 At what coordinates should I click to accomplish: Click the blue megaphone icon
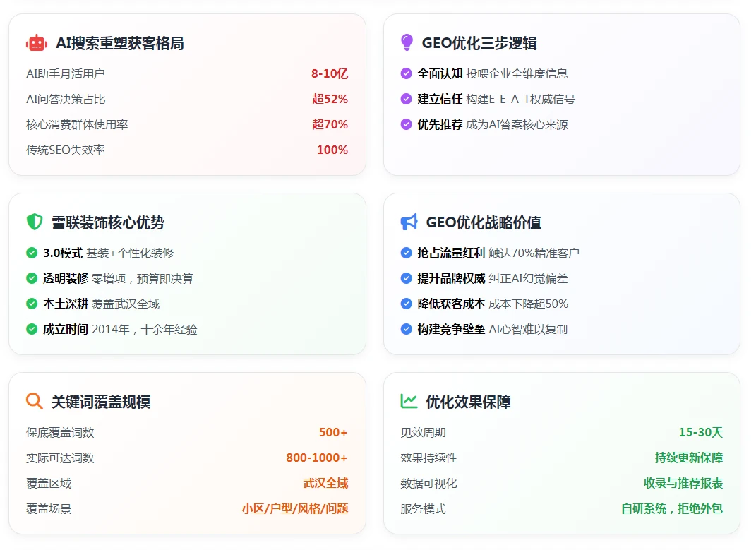409,222
